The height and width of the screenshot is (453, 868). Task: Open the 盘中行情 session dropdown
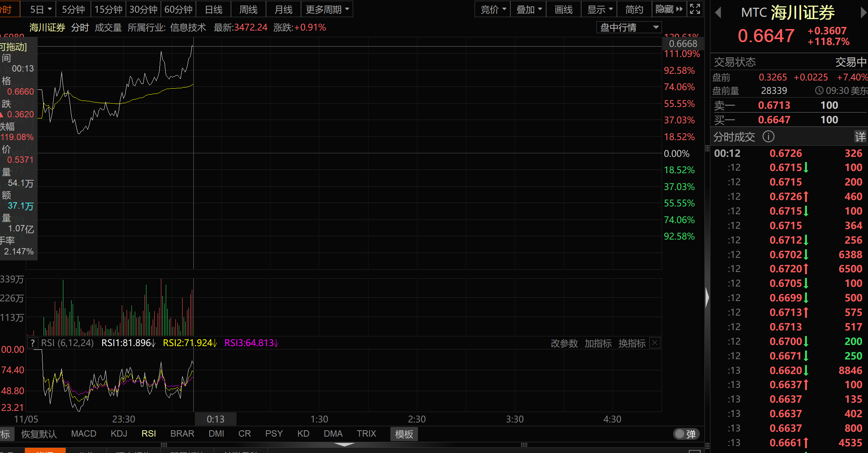pos(629,27)
